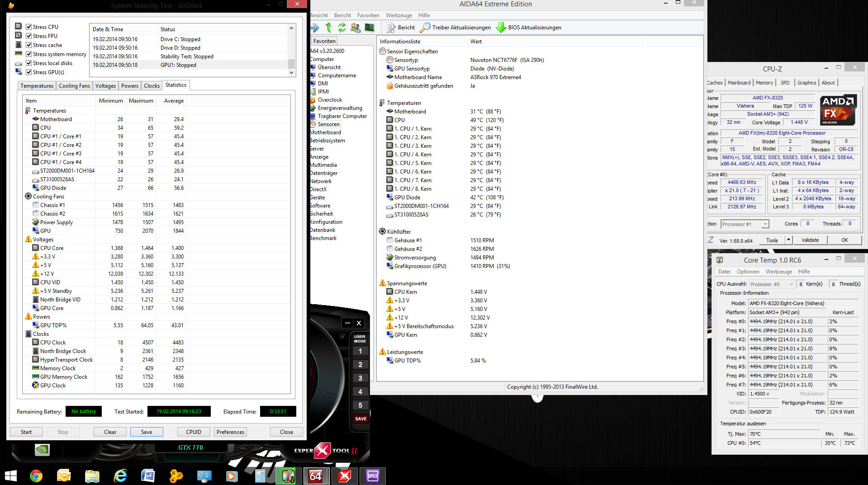Click the green refresh arrows in AIDA64 toolbar

click(342, 28)
